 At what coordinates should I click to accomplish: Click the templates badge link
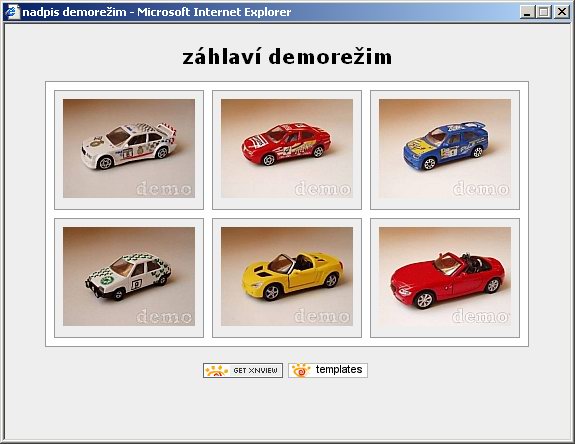pos(328,370)
